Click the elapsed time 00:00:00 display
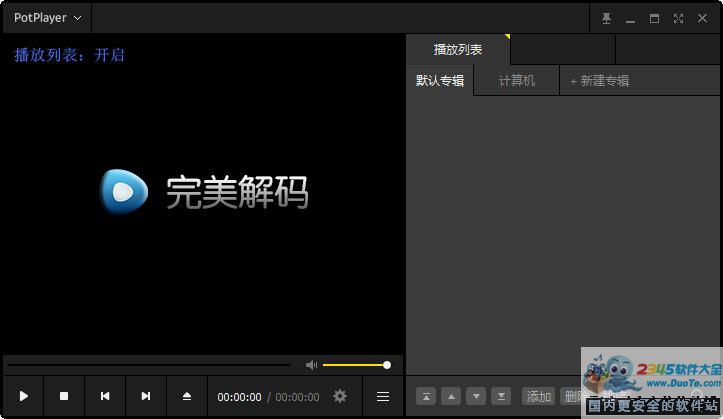 point(239,397)
